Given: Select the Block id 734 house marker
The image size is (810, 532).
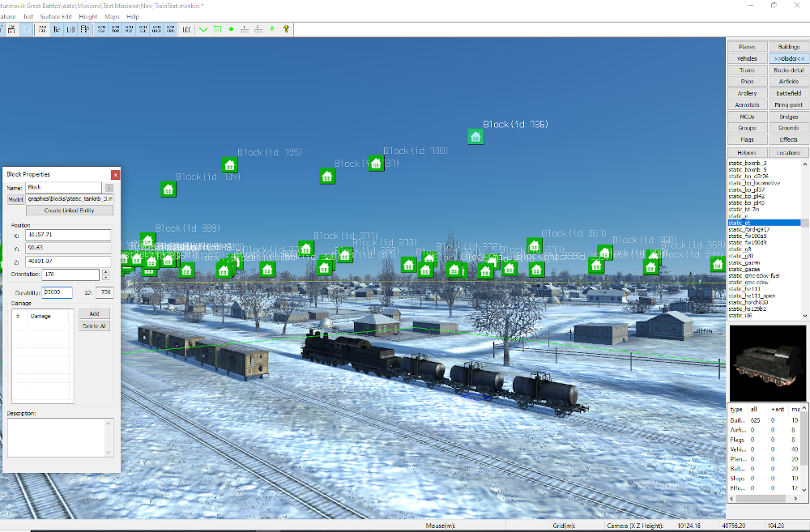Looking at the screenshot, I should point(168,189).
